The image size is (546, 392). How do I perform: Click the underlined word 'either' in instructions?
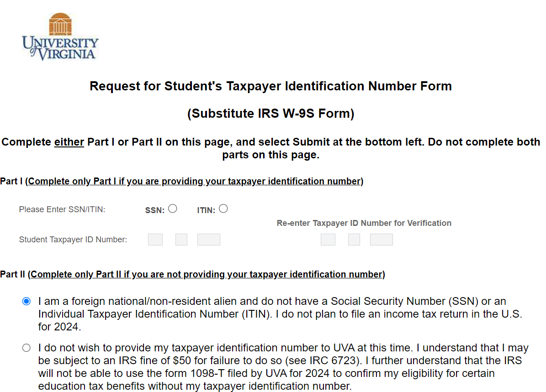pyautogui.click(x=69, y=142)
